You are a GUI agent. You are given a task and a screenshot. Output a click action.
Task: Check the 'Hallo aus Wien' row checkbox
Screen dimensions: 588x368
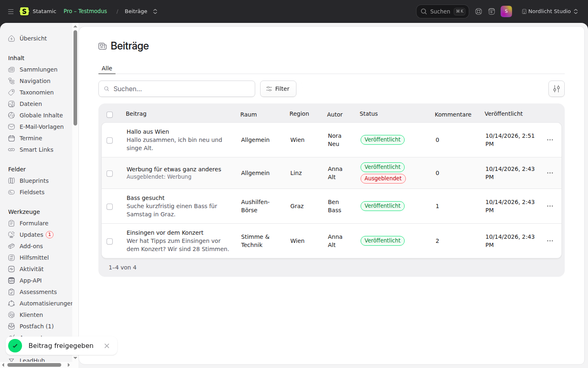coord(109,140)
